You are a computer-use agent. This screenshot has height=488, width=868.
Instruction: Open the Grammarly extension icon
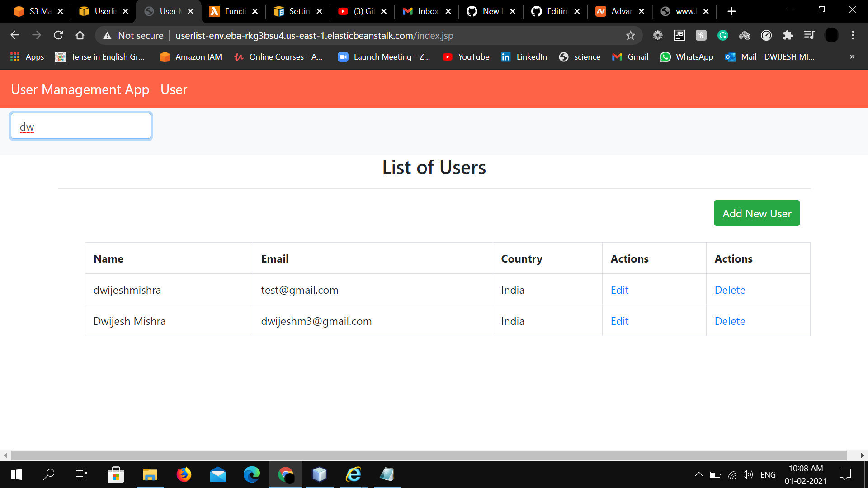[723, 35]
